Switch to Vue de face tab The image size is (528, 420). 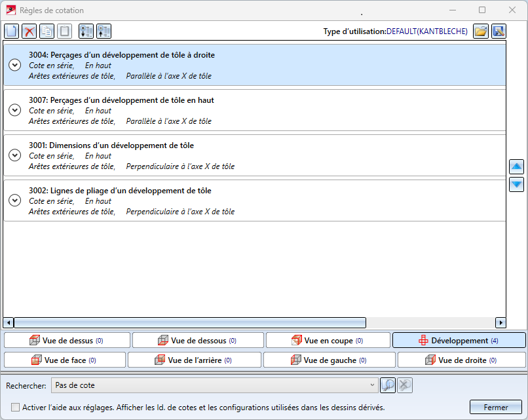[65, 360]
